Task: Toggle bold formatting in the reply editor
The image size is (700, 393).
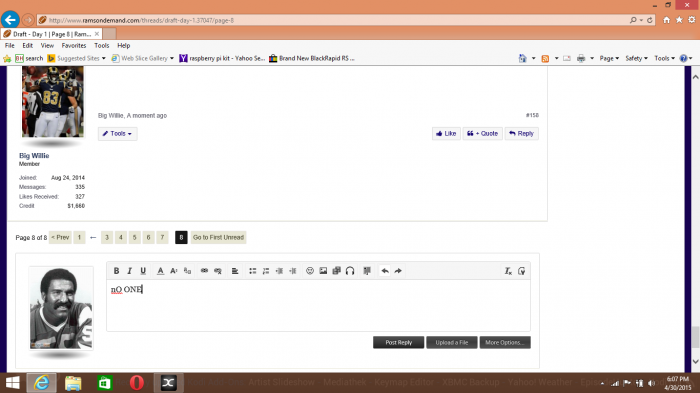Action: (116, 271)
